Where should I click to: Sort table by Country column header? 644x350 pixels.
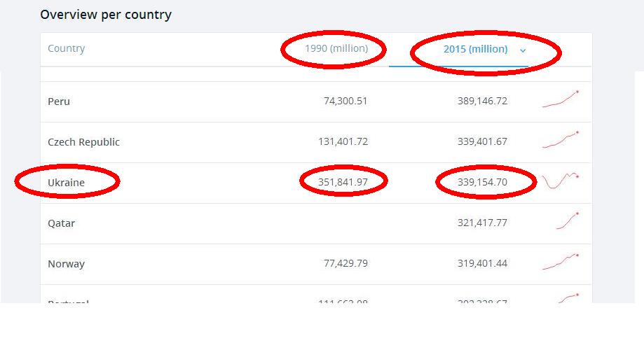tap(66, 49)
